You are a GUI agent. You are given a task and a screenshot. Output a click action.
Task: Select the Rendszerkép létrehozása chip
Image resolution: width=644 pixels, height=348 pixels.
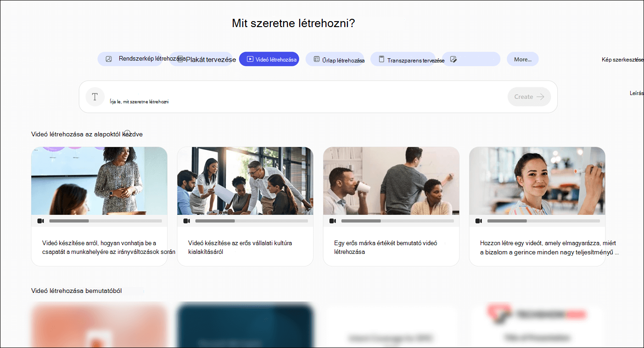[130, 59]
